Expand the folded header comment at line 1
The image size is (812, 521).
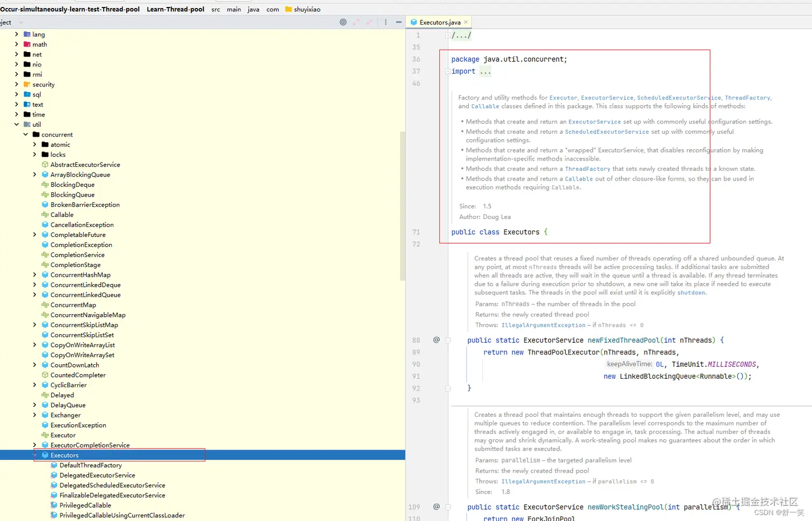click(x=447, y=35)
